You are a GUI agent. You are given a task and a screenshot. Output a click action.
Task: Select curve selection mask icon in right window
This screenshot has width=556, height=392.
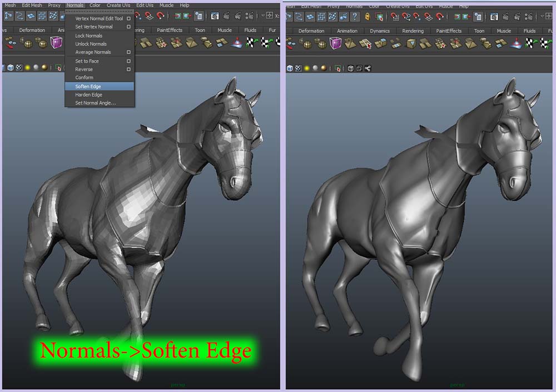click(299, 16)
